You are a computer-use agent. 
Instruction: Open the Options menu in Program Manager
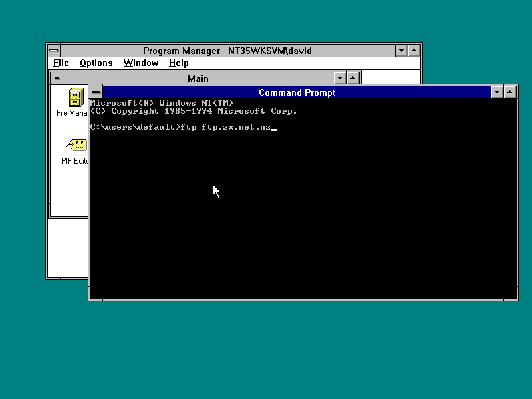point(96,63)
